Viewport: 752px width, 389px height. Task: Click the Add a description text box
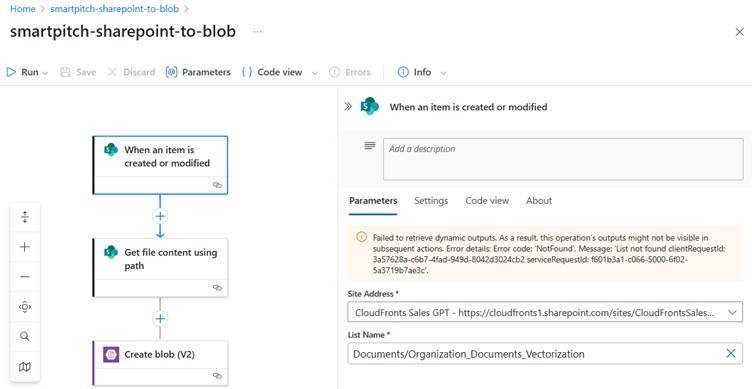coord(563,159)
